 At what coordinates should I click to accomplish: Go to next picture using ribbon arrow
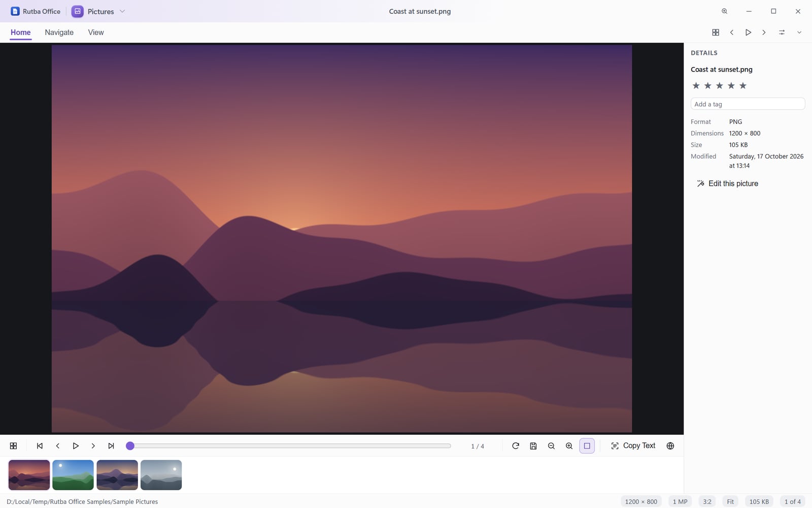pyautogui.click(x=764, y=33)
